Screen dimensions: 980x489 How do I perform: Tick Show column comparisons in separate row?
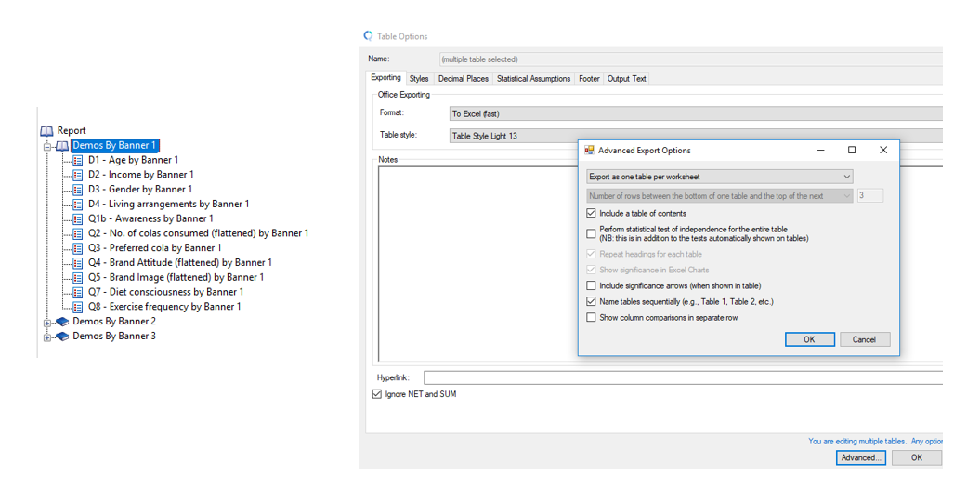(592, 318)
